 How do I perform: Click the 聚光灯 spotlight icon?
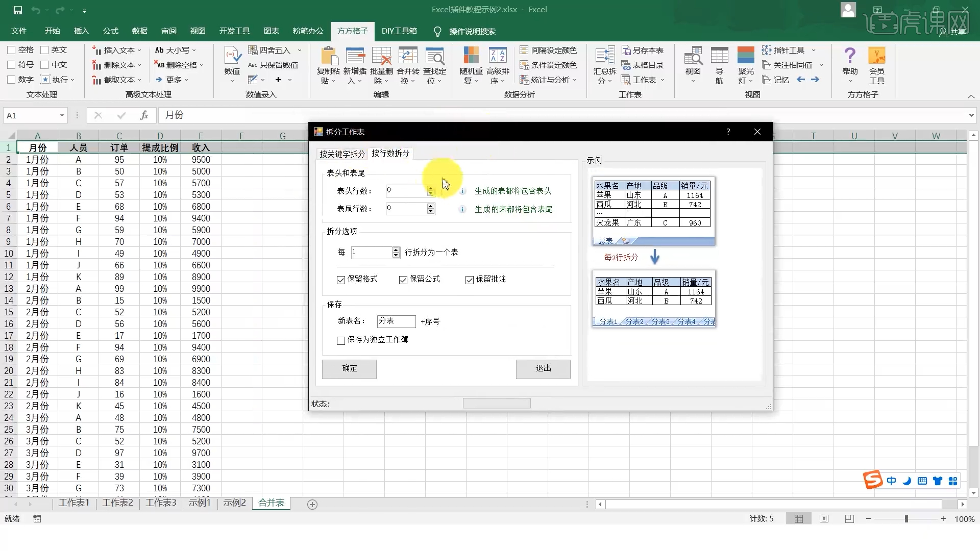coord(746,56)
